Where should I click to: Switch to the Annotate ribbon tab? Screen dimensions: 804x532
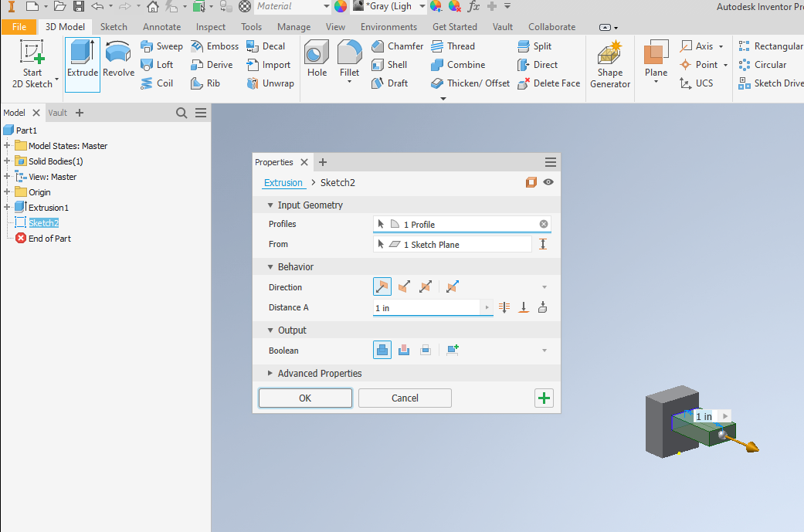[x=161, y=26]
